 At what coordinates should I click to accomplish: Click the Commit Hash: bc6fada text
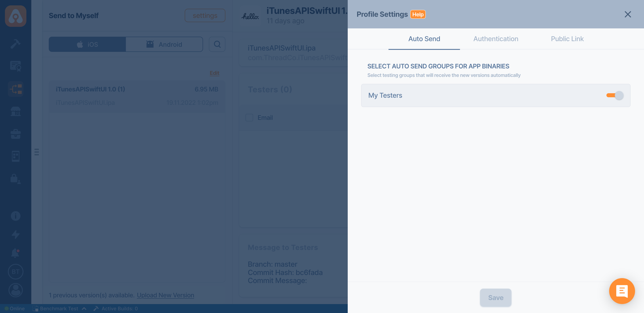click(285, 272)
